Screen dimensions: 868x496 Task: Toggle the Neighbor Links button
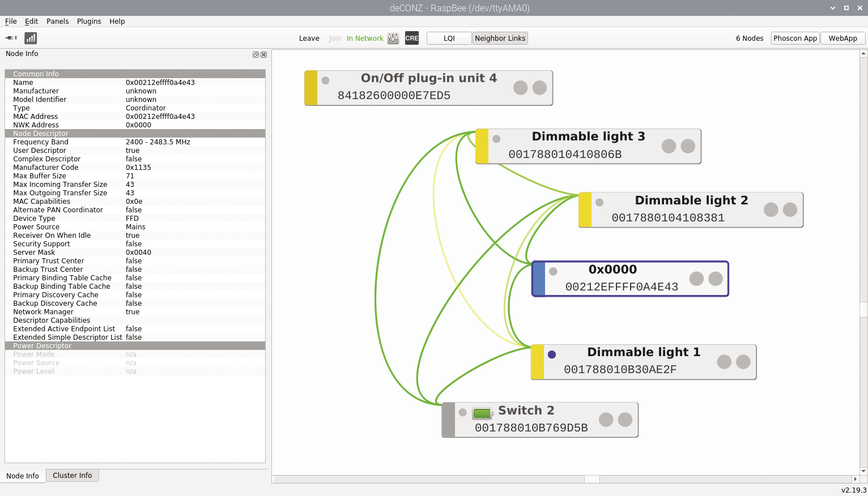500,38
